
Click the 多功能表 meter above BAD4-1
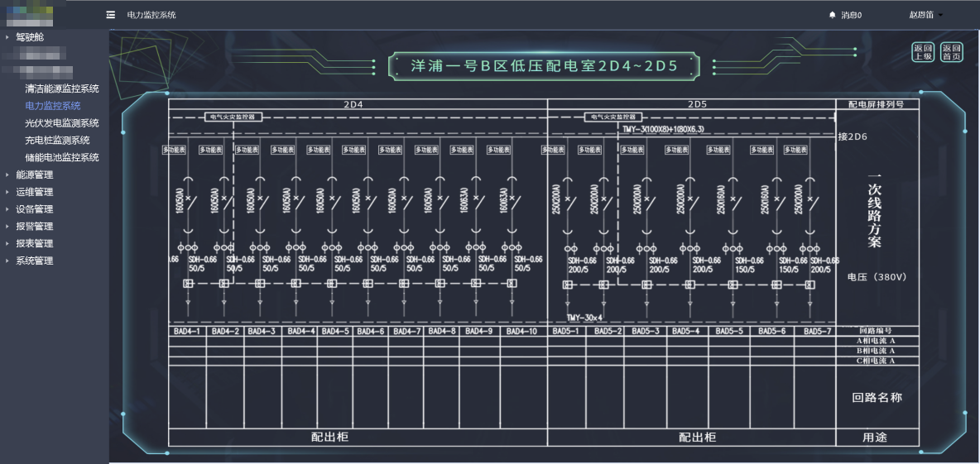(175, 150)
